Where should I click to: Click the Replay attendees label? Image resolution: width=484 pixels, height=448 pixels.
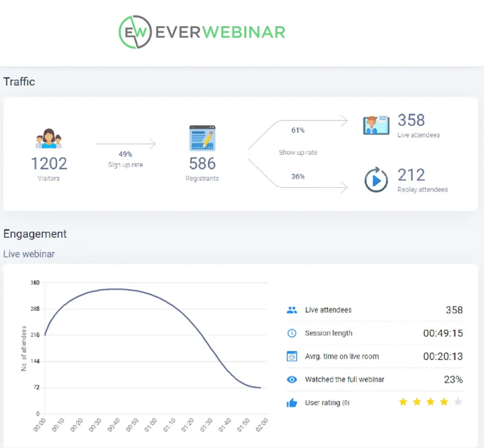pyautogui.click(x=423, y=189)
